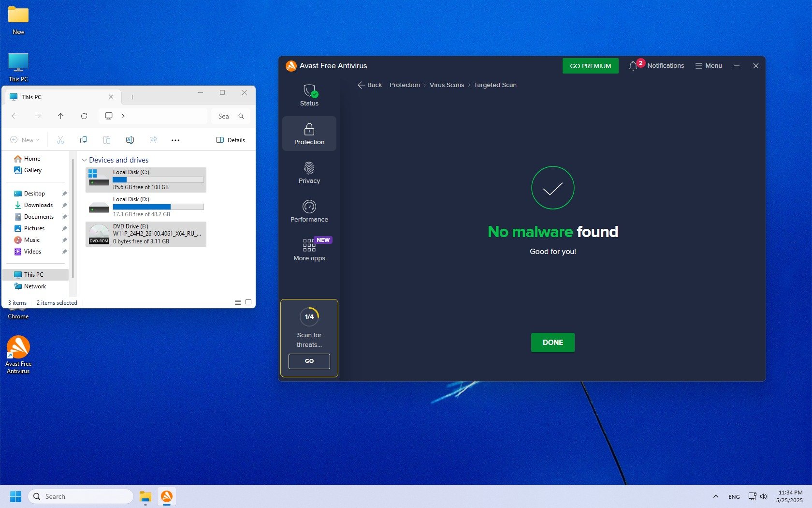
Task: Click the ENG language indicator
Action: pos(734,496)
